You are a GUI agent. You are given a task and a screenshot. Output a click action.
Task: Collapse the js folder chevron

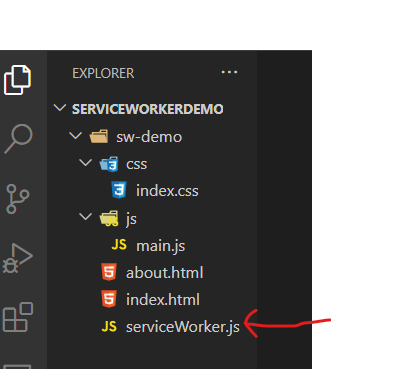(x=85, y=217)
